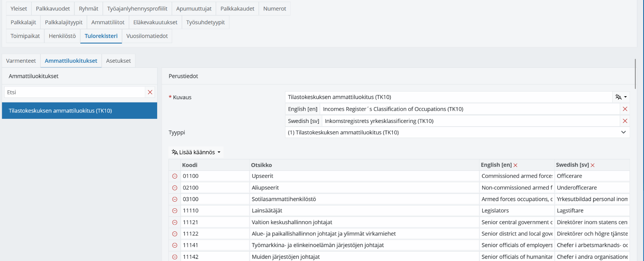Image resolution: width=644 pixels, height=261 pixels.
Task: Open Ammattiliitot tab
Action: tap(108, 22)
